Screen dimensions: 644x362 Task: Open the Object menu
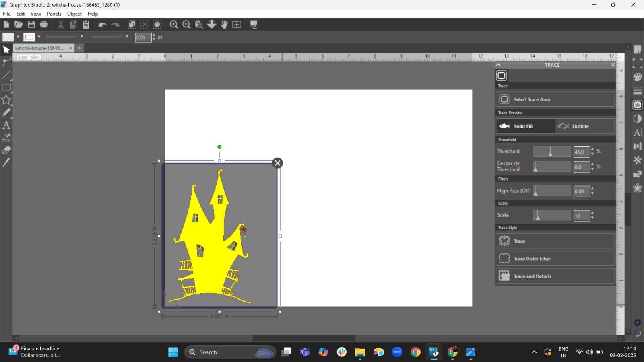(x=74, y=14)
